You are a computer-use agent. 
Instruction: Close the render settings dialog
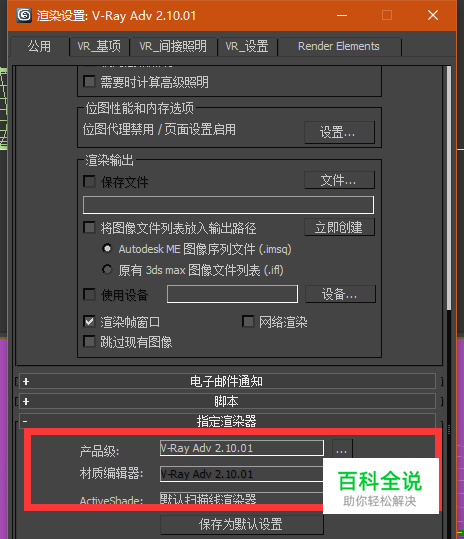point(433,15)
